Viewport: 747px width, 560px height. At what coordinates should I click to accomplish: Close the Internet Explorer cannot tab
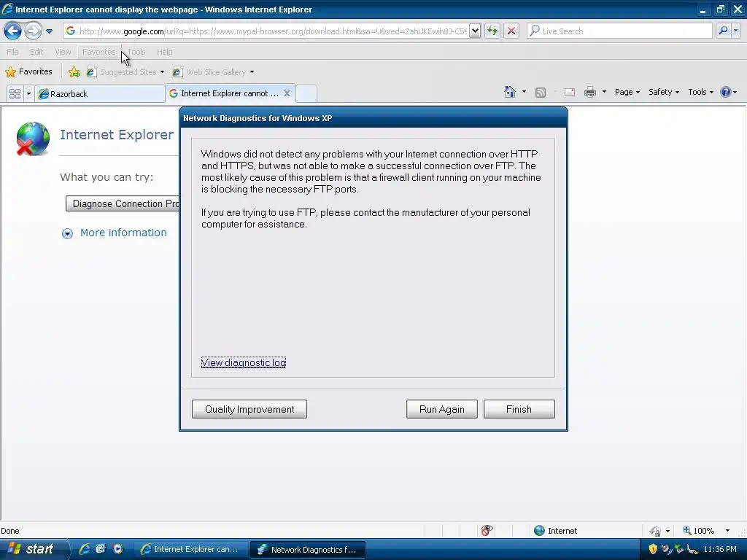pyautogui.click(x=287, y=93)
